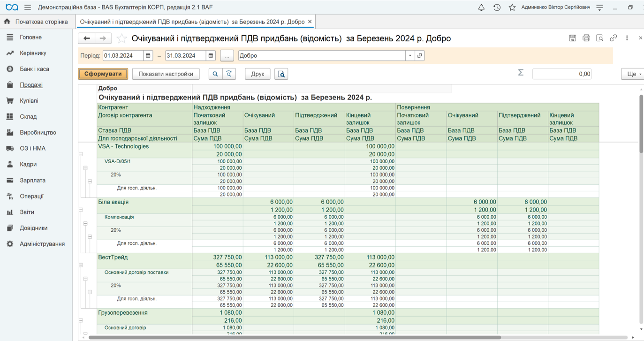
Task: Switch to Початкова сторінка tab
Action: [x=36, y=22]
